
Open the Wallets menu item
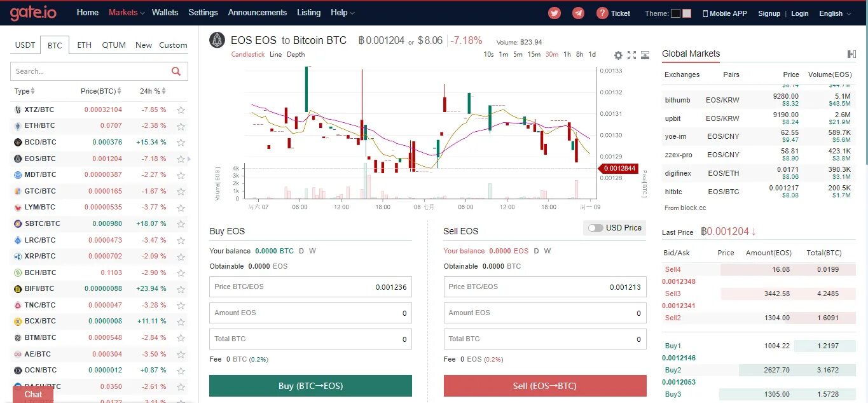(165, 13)
